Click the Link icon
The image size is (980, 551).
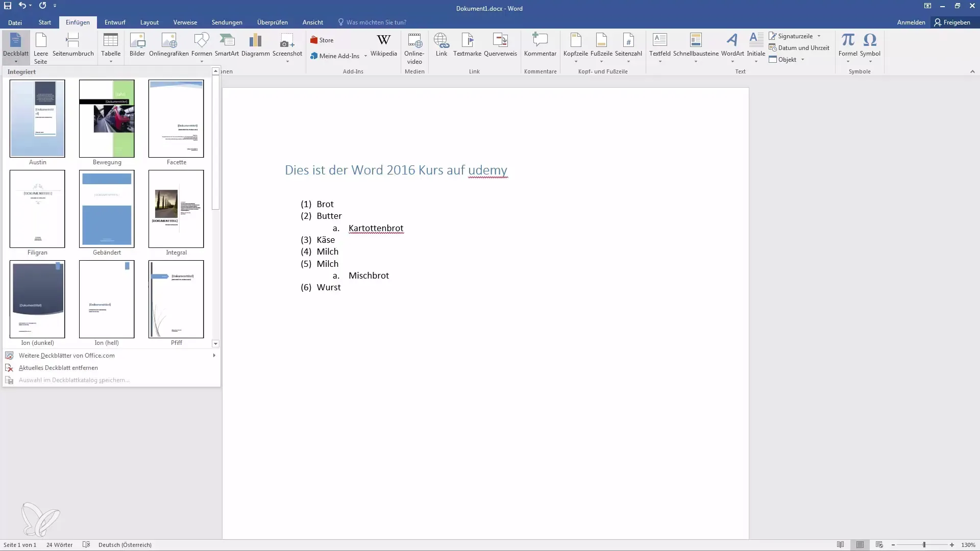[x=442, y=45]
